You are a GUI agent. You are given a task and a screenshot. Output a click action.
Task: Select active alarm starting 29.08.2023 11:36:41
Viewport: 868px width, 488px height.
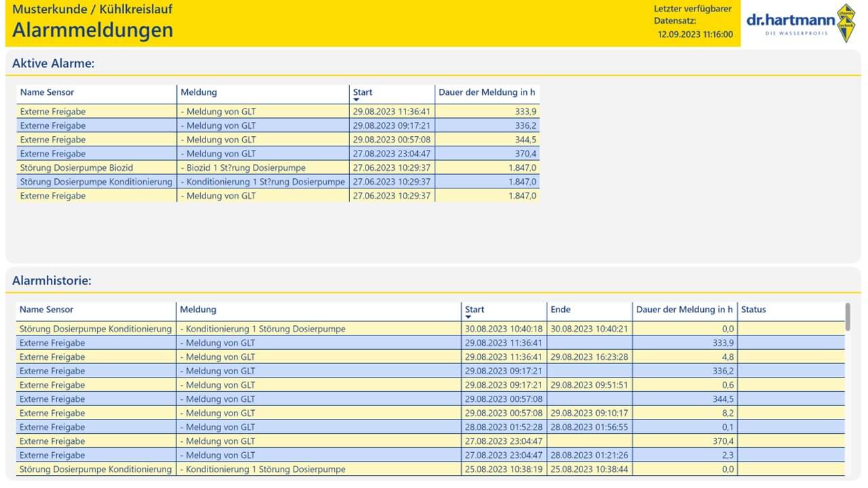(x=278, y=111)
